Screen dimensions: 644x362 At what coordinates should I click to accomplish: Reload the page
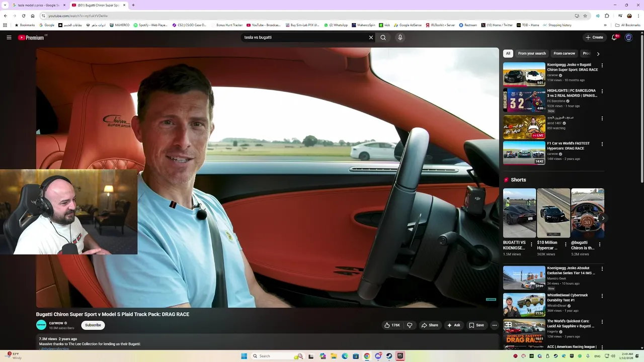[23, 16]
